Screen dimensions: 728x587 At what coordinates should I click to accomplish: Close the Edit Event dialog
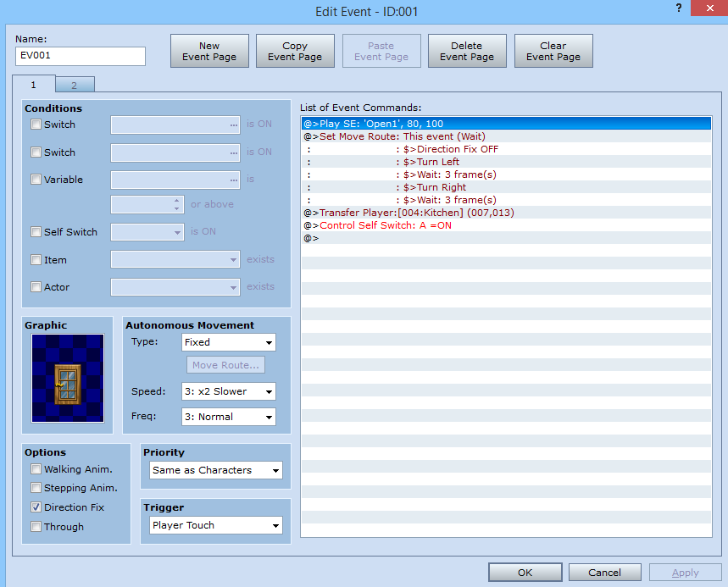[707, 8]
